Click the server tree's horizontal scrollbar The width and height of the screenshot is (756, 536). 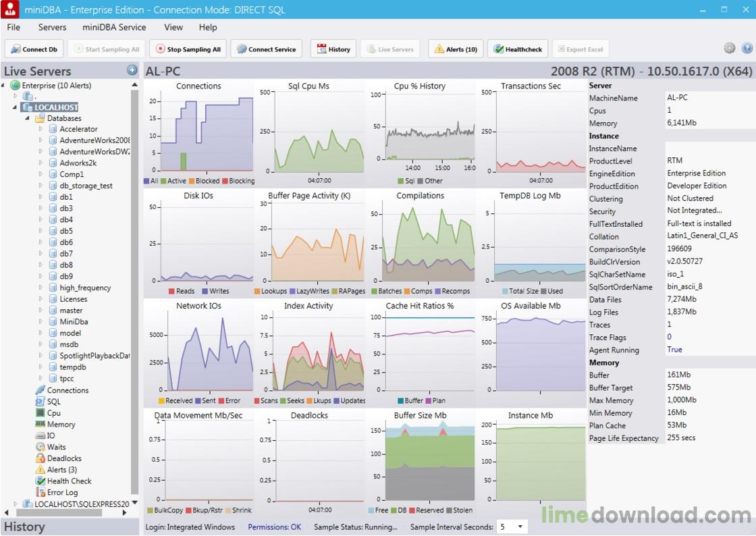click(x=61, y=513)
